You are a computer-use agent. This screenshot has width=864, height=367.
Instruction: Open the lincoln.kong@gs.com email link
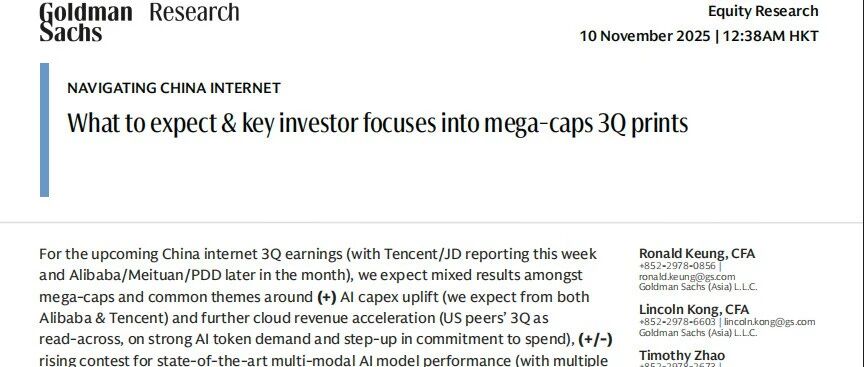[769, 322]
